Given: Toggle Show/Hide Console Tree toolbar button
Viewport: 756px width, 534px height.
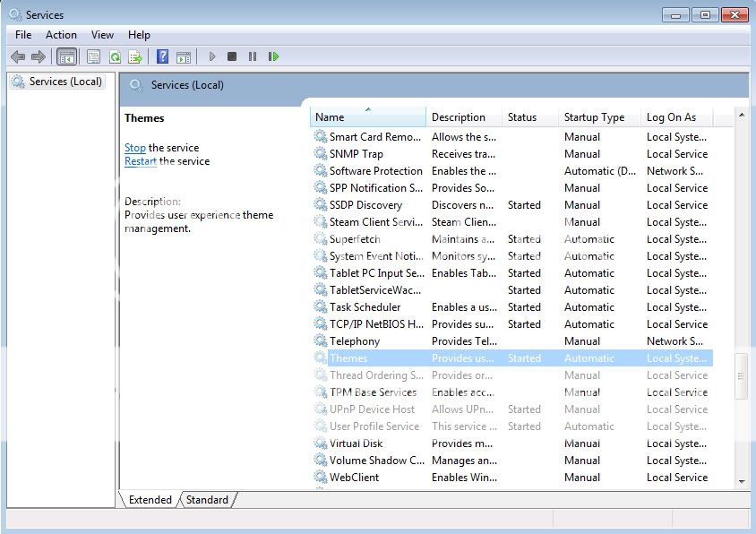Looking at the screenshot, I should (66, 56).
